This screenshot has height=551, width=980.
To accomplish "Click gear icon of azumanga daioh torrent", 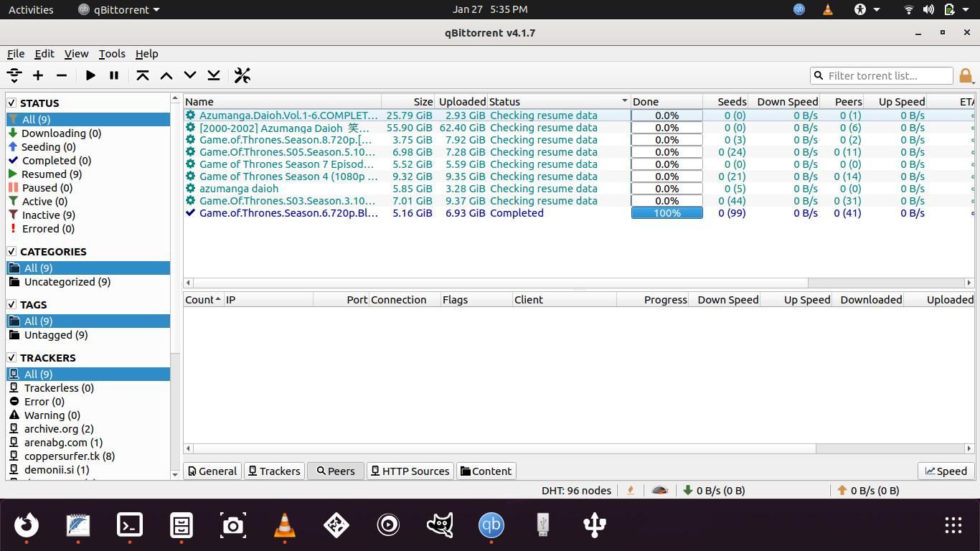I will [x=190, y=189].
